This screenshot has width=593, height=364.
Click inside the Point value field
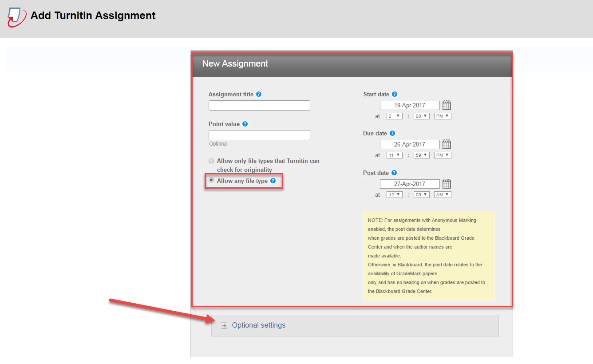259,135
